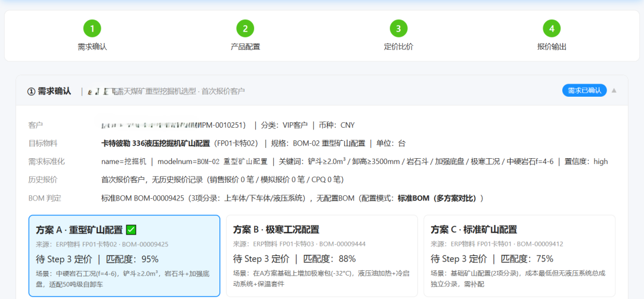
Task: Click 匹配度：95% on 方案 A
Action: coord(132,259)
